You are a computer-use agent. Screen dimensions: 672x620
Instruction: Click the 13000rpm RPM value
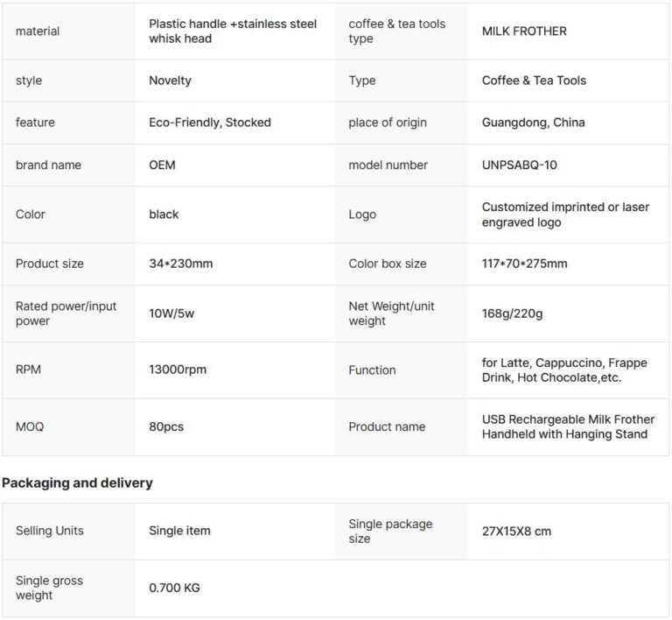coord(178,370)
